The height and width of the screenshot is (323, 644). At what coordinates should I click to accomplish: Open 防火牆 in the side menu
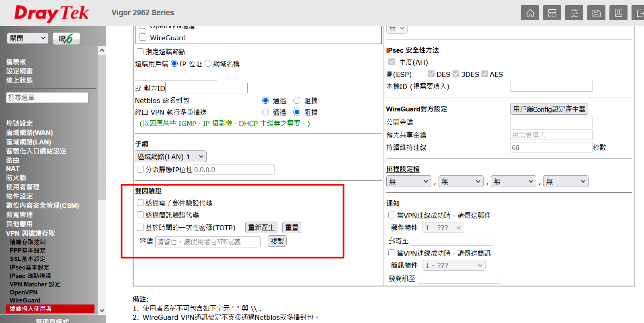pos(16,178)
